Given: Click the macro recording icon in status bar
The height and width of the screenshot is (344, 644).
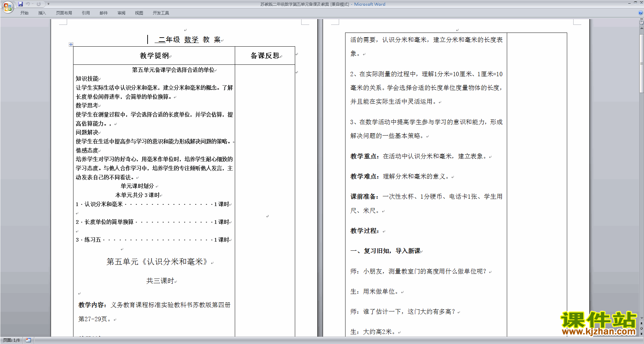Looking at the screenshot, I should [28, 340].
